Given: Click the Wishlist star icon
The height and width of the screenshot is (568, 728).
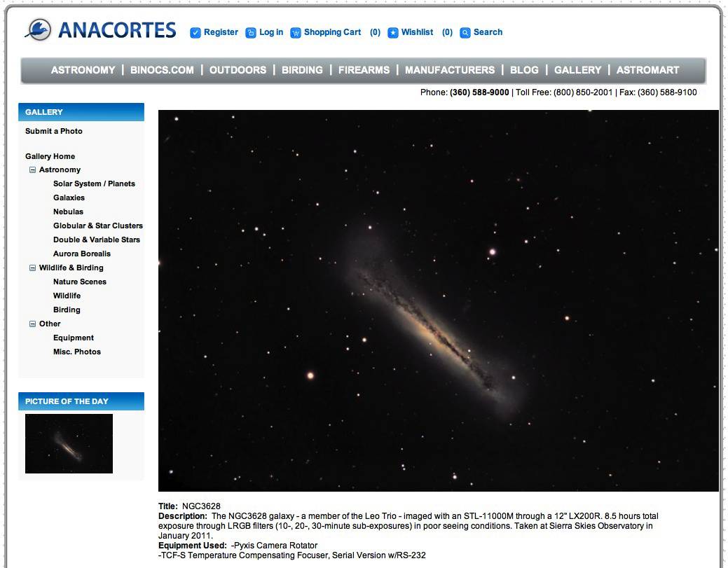Looking at the screenshot, I should [392, 32].
